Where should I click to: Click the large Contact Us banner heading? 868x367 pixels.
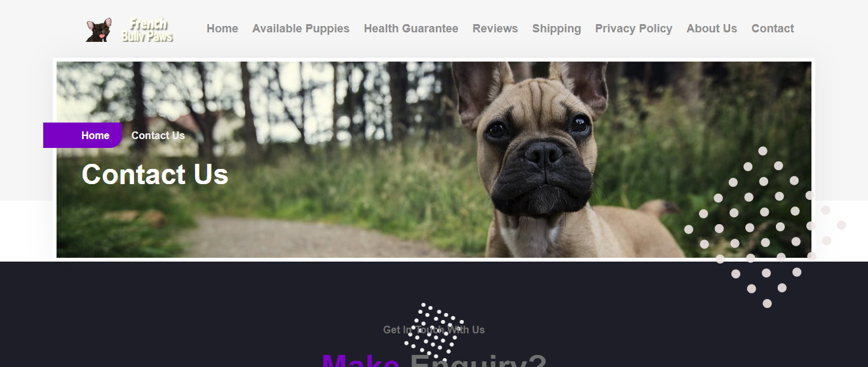pos(155,174)
